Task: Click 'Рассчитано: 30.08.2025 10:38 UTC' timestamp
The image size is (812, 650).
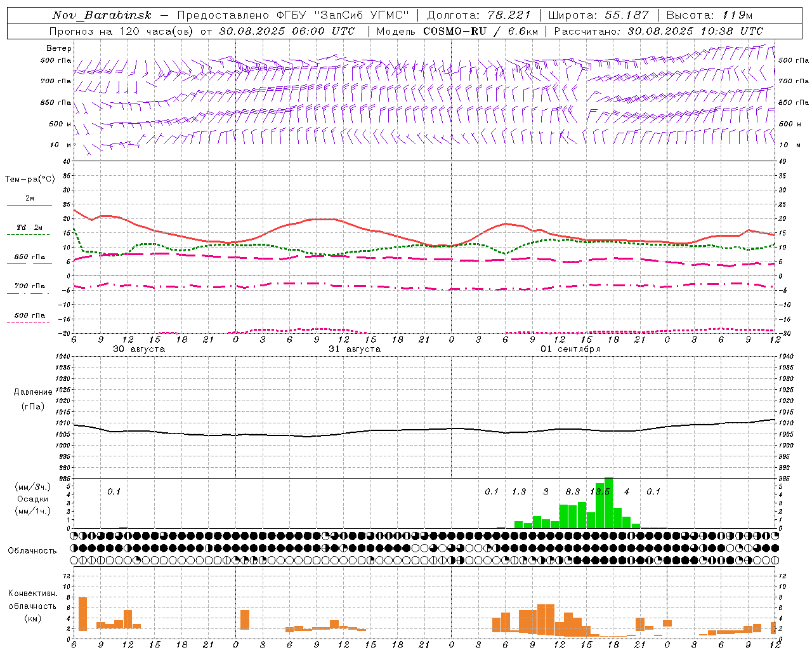Action: (x=658, y=31)
